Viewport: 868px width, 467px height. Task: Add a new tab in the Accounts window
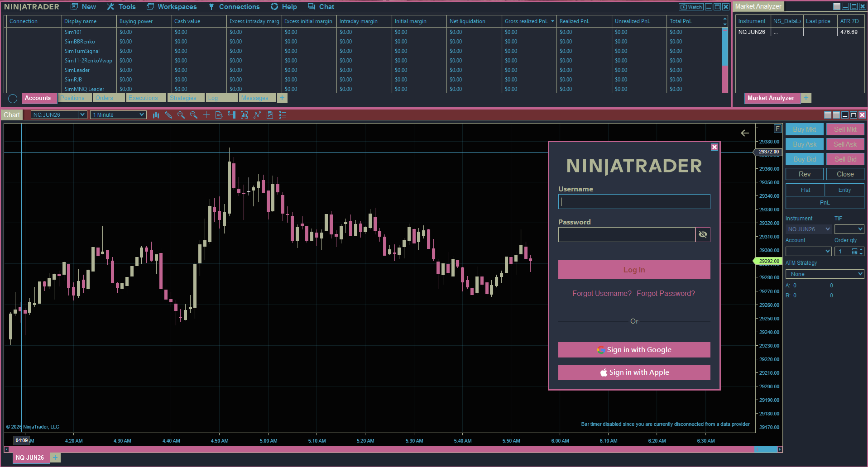click(282, 98)
